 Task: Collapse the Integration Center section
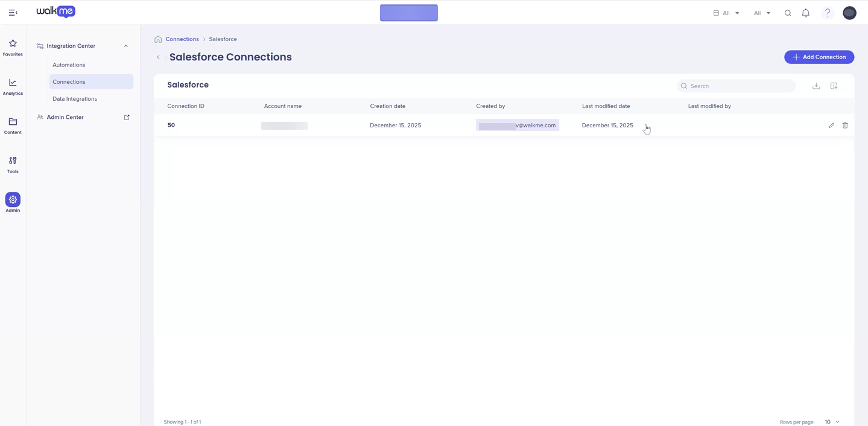coord(125,46)
